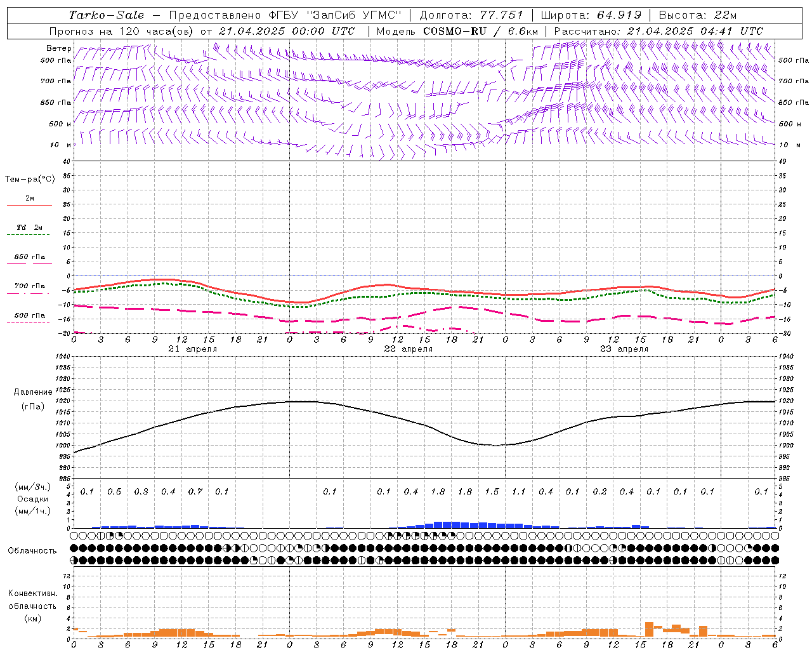The width and height of the screenshot is (812, 650).
Task: Click the Давление pressure panel label
Action: 33,392
